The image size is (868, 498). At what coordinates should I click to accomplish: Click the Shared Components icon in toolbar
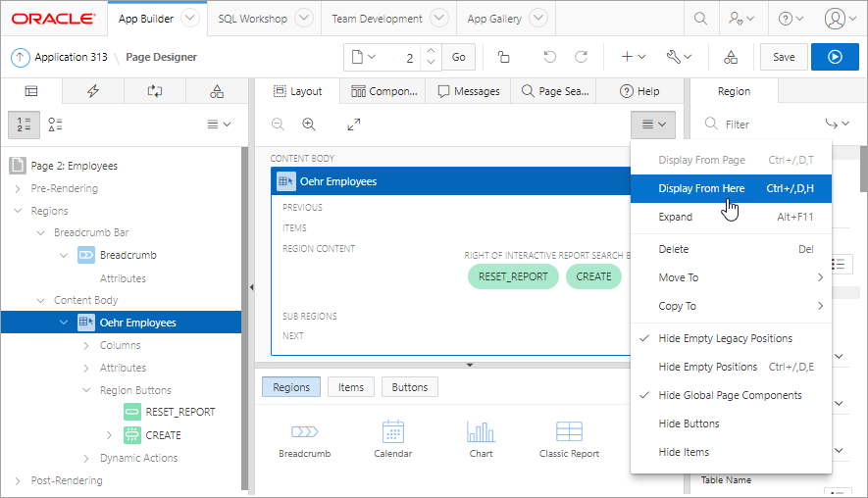pyautogui.click(x=731, y=57)
